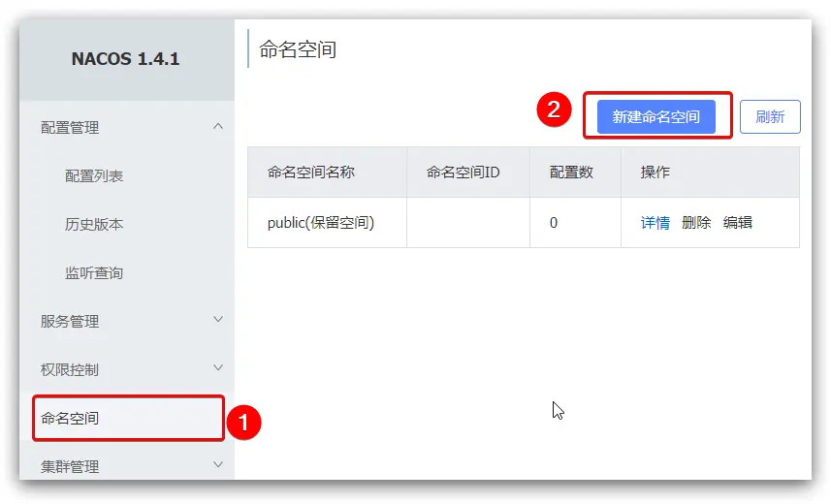Click the 集群管理 sidebar heading
The height and width of the screenshot is (504, 831).
(x=70, y=466)
